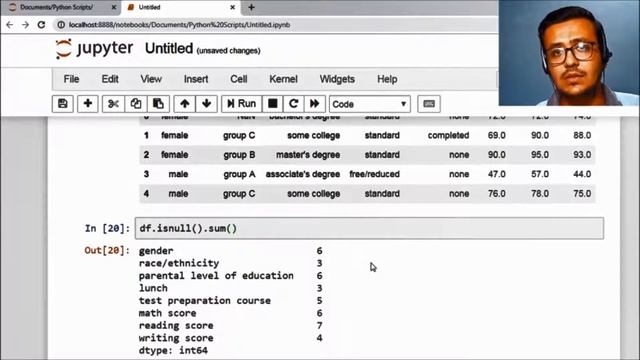The height and width of the screenshot is (360, 640).
Task: Click 'dtype: int64' text
Action: (173, 351)
